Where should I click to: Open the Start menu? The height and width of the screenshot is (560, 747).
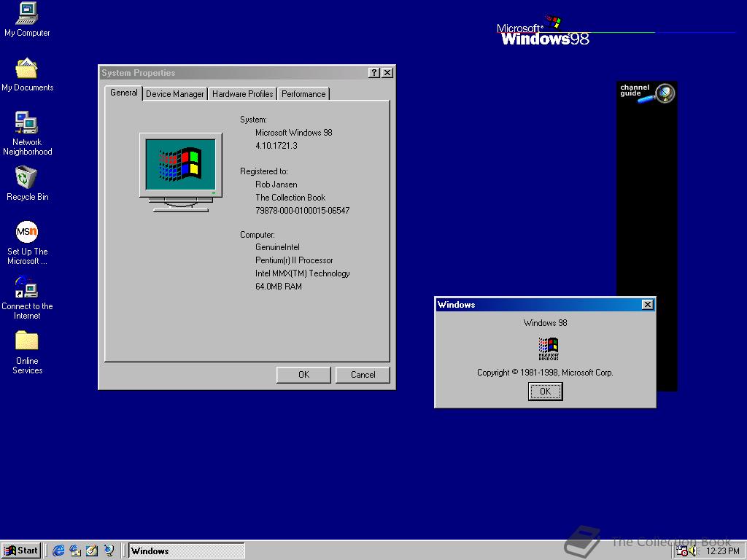point(21,551)
